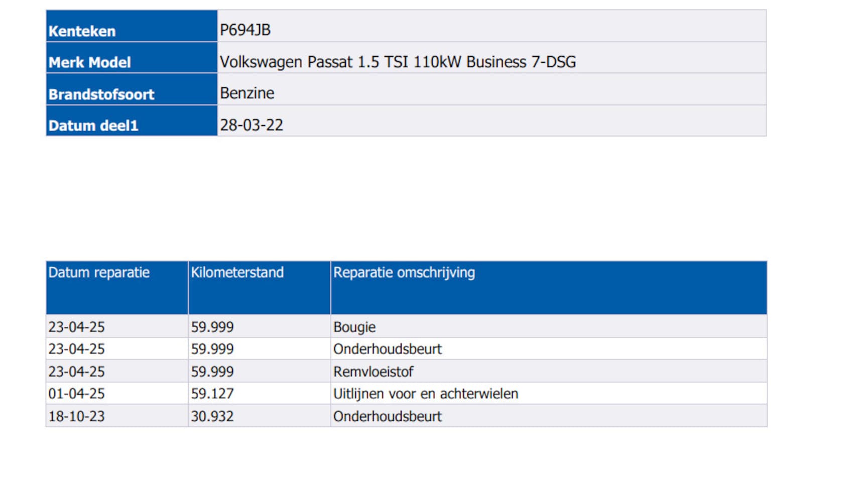
Task: Select the date value 28-03-22
Action: 252,125
